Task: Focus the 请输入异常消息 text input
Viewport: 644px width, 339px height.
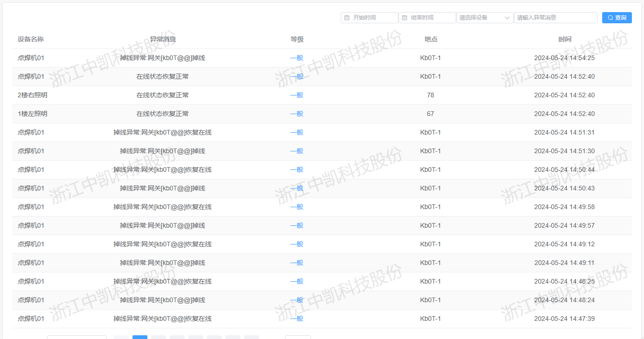Action: (x=555, y=18)
